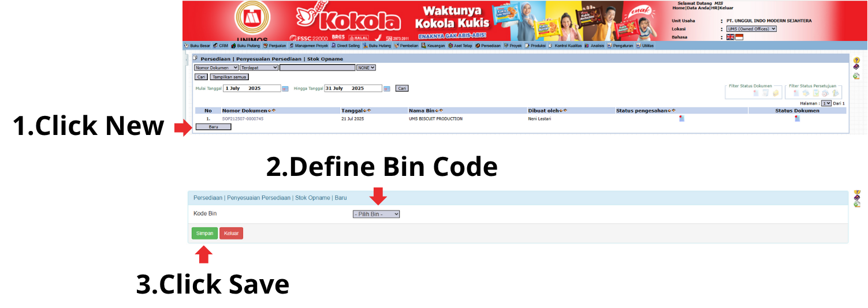
Task: Open Utilitas menu
Action: 645,46
